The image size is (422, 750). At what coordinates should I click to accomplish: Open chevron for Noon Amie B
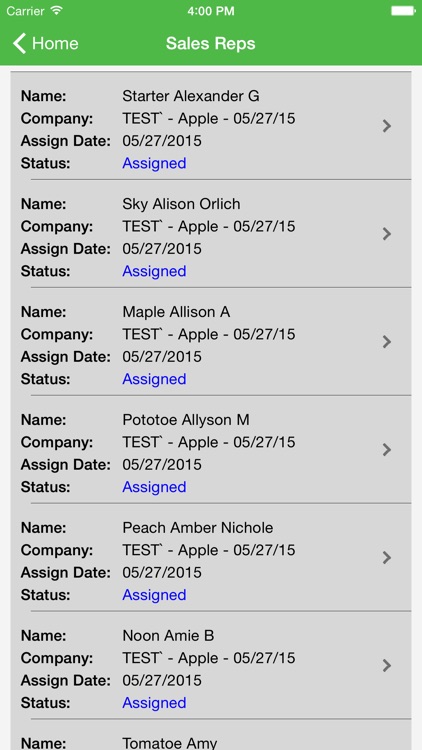point(387,666)
